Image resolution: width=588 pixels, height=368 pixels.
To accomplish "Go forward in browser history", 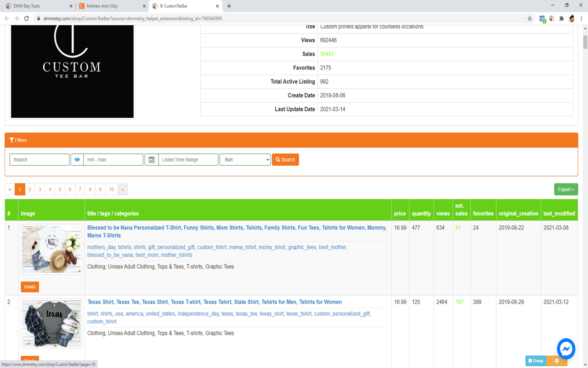I will tap(17, 18).
